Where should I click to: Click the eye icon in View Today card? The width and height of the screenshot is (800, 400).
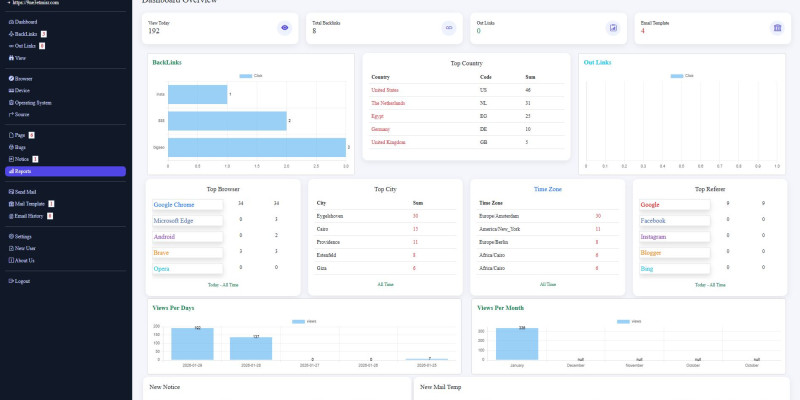(x=285, y=28)
